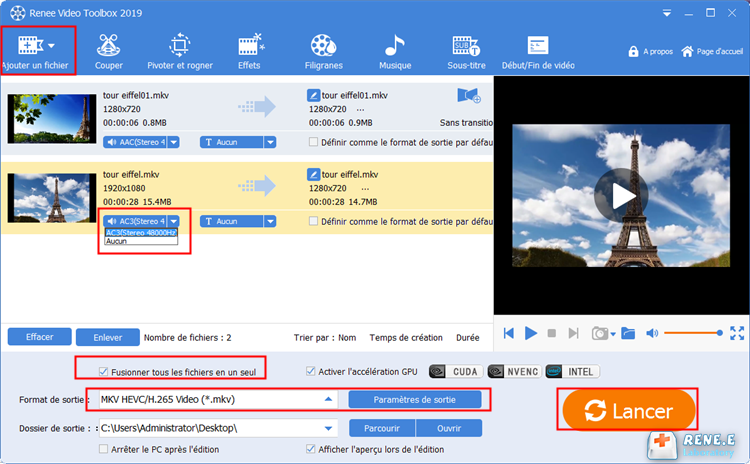Open the Filigranes watermark tool
Screen dimensions: 750x464
coord(324,52)
